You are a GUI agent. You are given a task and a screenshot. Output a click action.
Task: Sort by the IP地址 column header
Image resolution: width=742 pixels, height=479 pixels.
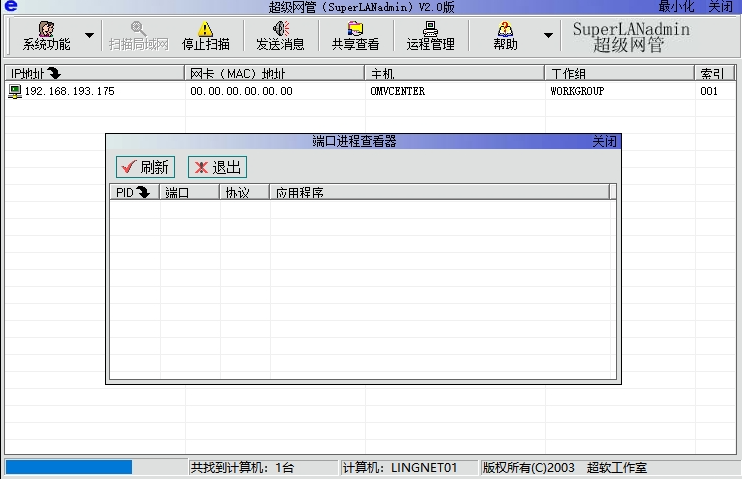95,73
